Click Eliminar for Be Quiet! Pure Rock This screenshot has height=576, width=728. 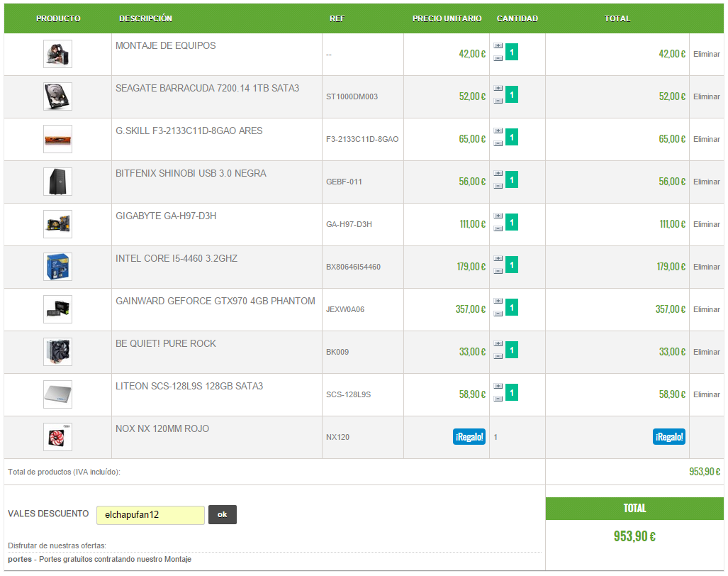pyautogui.click(x=706, y=352)
